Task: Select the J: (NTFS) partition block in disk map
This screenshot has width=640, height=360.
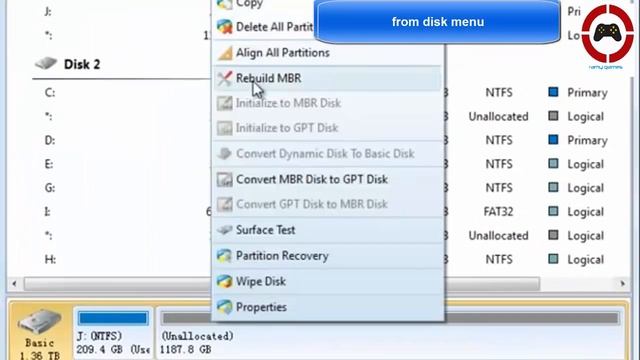Action: [113, 333]
